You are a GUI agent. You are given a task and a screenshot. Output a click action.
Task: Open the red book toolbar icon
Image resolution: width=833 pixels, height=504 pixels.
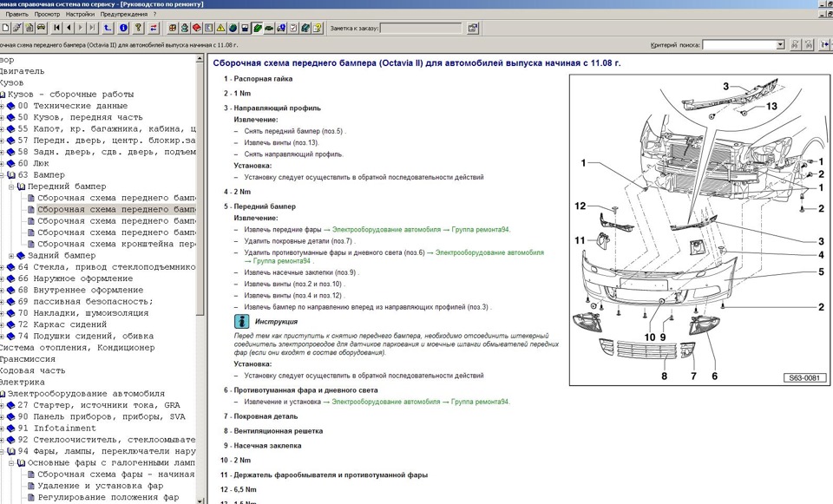(197, 28)
